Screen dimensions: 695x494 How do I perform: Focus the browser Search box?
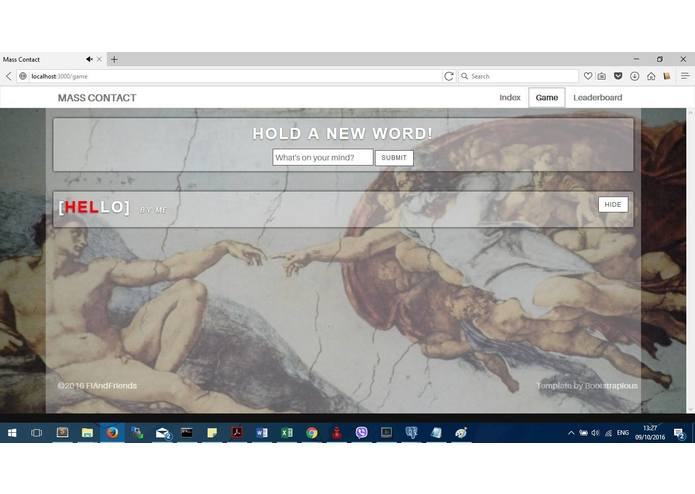point(519,76)
